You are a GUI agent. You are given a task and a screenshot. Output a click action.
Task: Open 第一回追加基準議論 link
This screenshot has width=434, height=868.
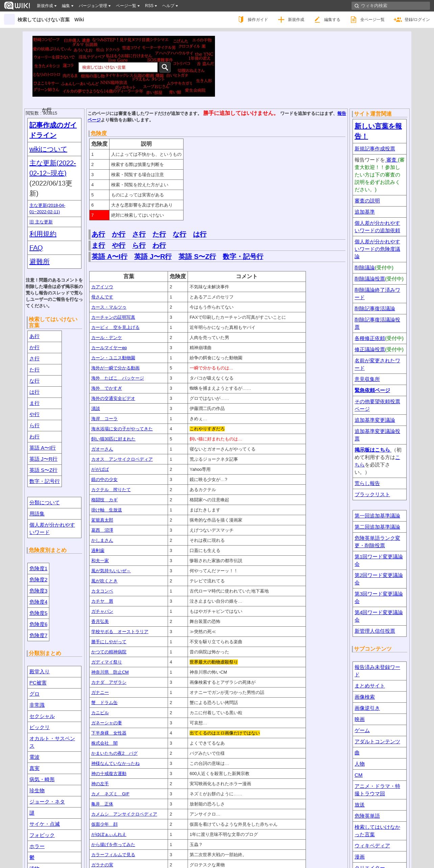(377, 515)
